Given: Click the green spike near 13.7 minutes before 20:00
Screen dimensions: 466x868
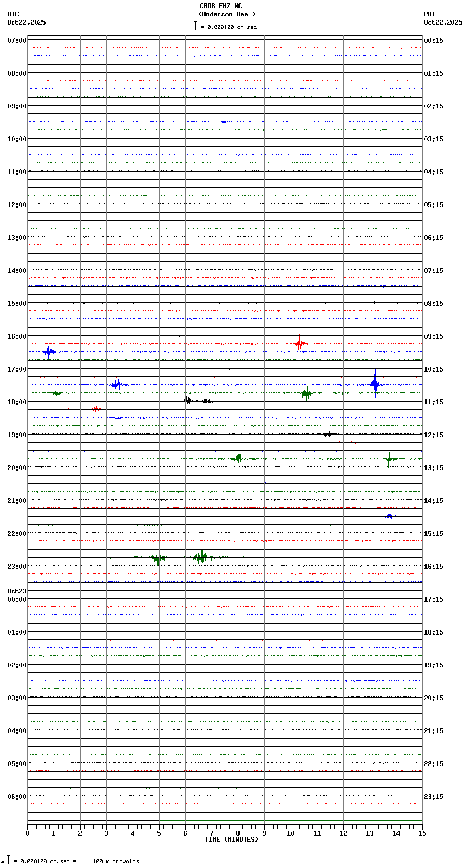Looking at the screenshot, I should pyautogui.click(x=390, y=459).
